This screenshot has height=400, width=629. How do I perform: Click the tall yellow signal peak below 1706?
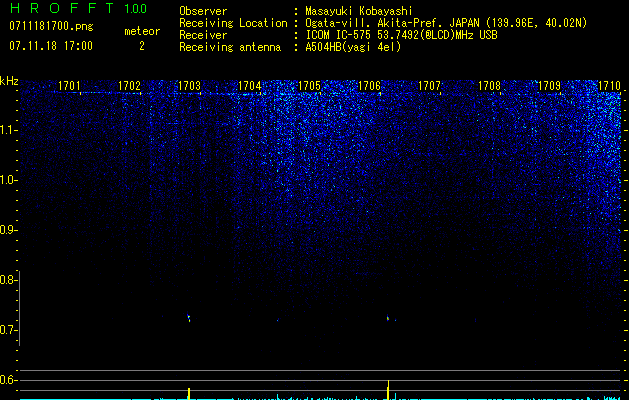[388, 390]
